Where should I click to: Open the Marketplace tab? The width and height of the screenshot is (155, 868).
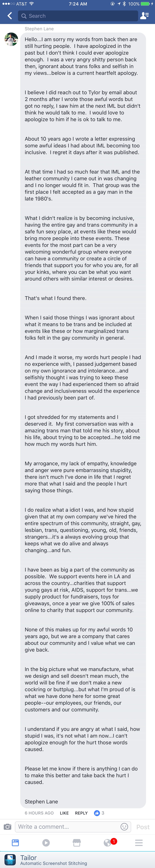coord(77,843)
